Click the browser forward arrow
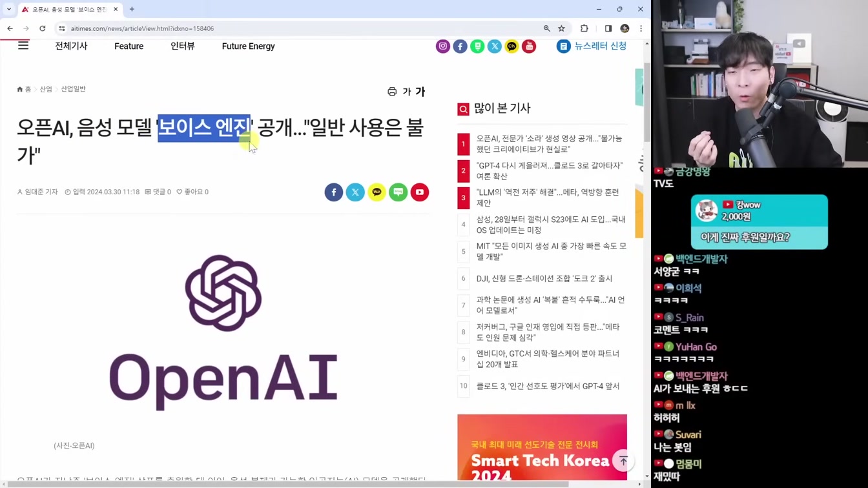Viewport: 868px width, 488px height. [26, 28]
